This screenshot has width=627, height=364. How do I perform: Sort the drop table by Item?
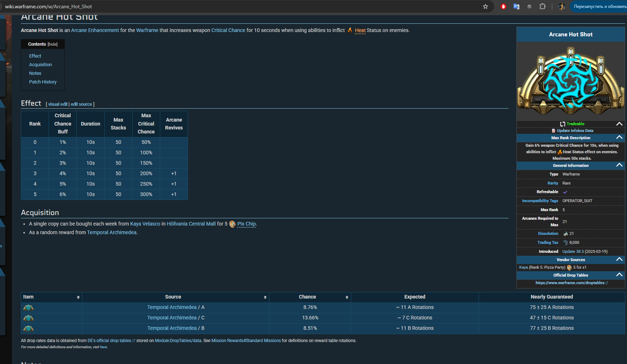(78, 297)
